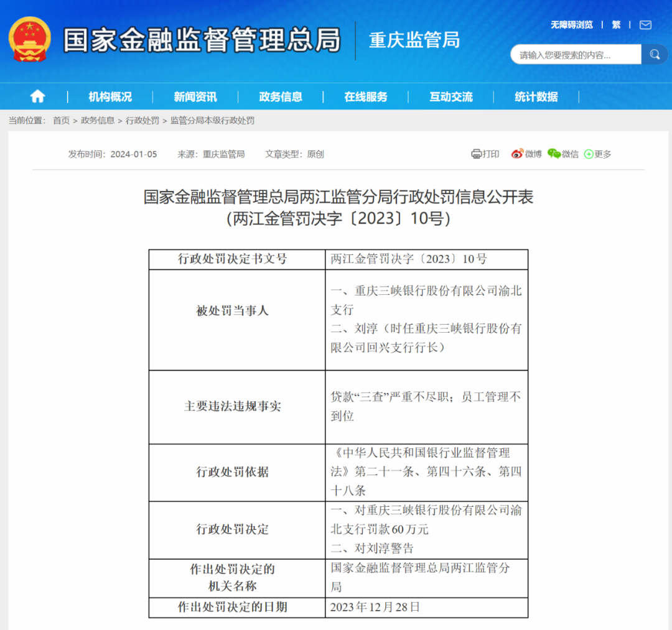Open the 统计数据 menu
The height and width of the screenshot is (630, 672).
pos(536,96)
